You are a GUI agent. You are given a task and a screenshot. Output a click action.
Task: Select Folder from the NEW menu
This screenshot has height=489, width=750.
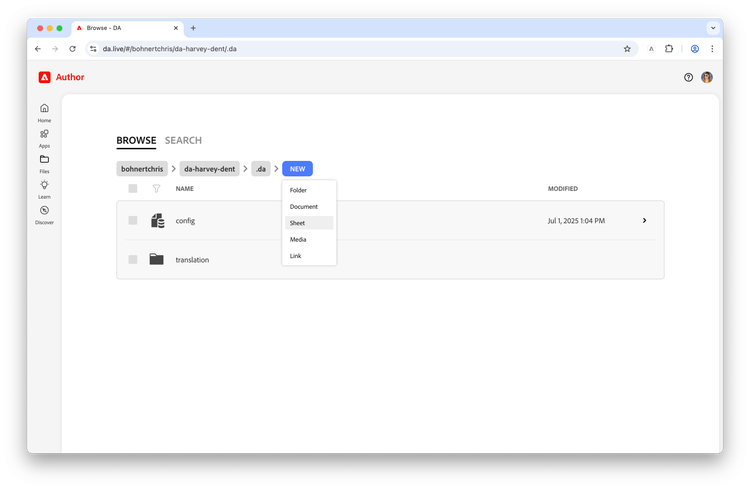[309, 190]
